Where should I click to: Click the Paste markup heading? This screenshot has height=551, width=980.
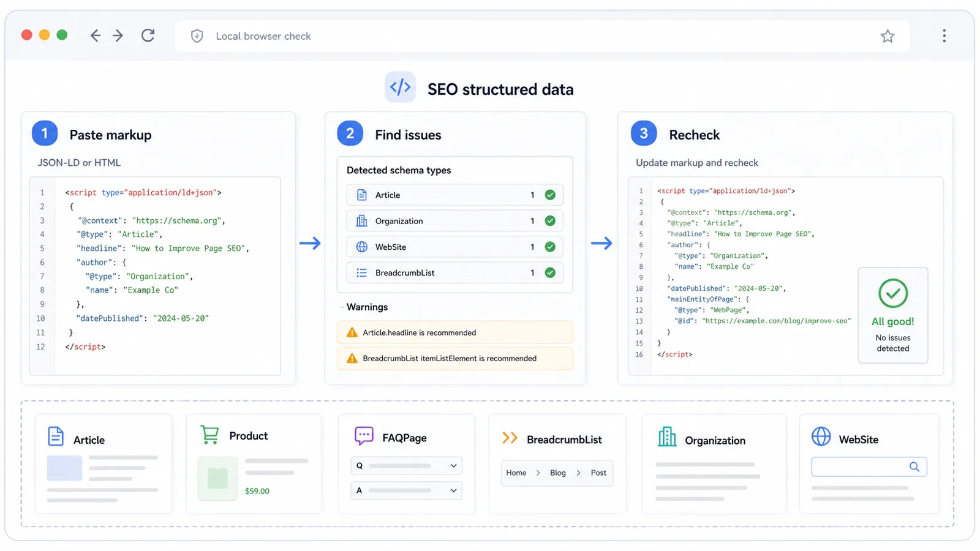(x=110, y=135)
